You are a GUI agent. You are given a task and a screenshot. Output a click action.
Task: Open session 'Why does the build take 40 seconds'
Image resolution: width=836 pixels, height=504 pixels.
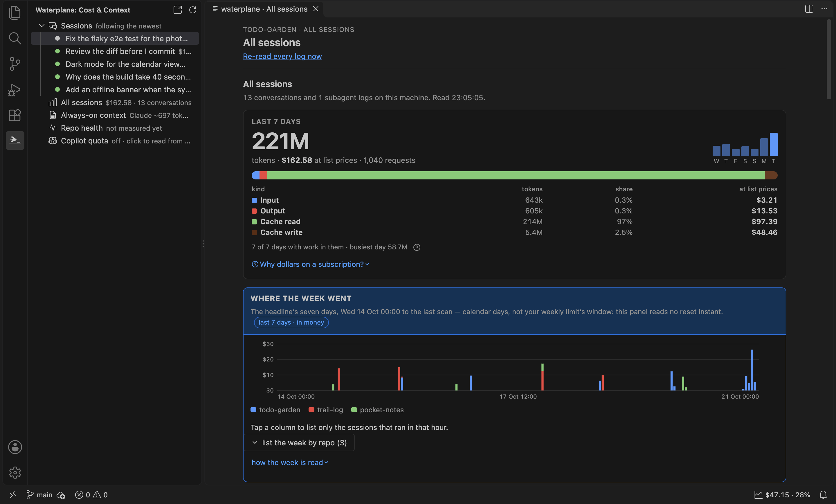point(115,77)
